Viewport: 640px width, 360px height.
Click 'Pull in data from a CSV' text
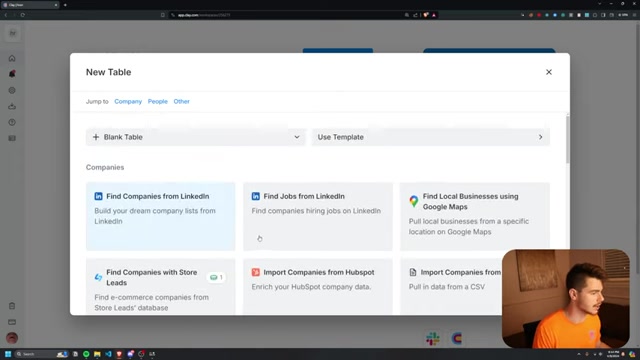click(x=447, y=287)
